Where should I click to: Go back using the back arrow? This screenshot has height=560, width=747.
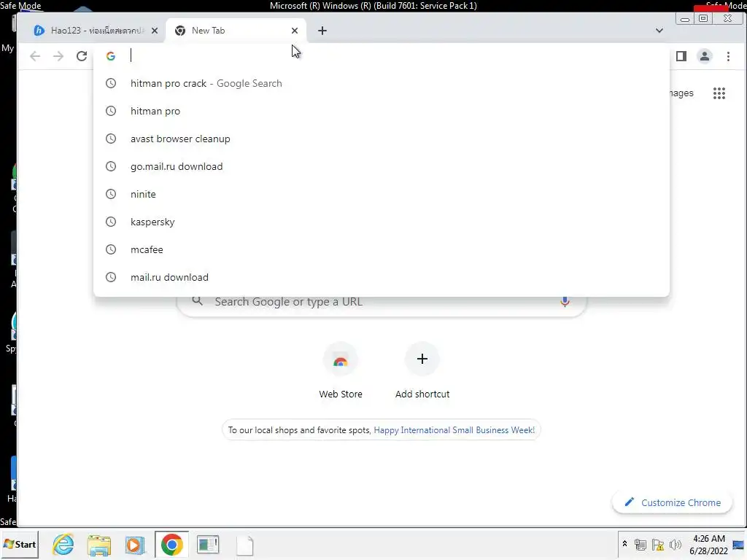point(35,56)
